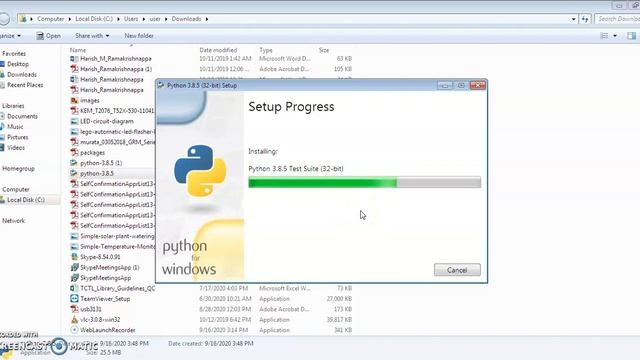Screen dimensions: 640x360
Task: Click Open in the Explorer toolbar
Action: coord(49,36)
